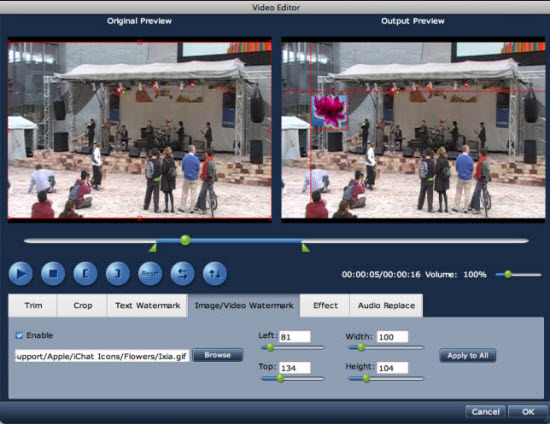This screenshot has height=424, width=550.
Task: Click the Stop playback button
Action: click(x=53, y=274)
